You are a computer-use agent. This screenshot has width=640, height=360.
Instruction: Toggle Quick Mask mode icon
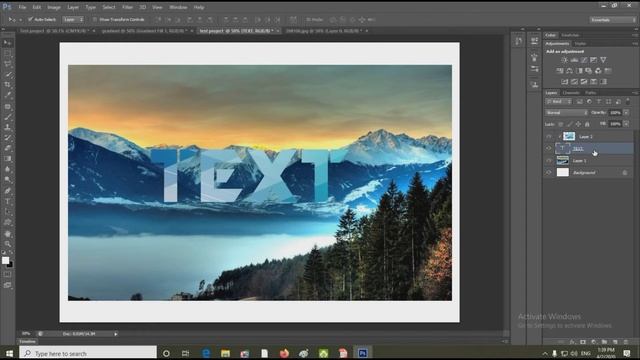(x=8, y=274)
